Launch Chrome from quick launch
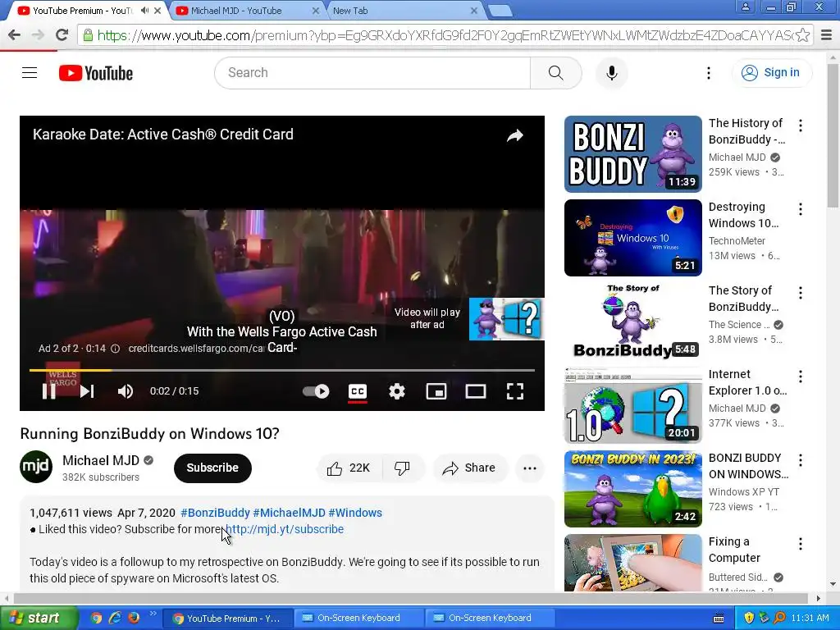This screenshot has height=630, width=840. coord(97,618)
